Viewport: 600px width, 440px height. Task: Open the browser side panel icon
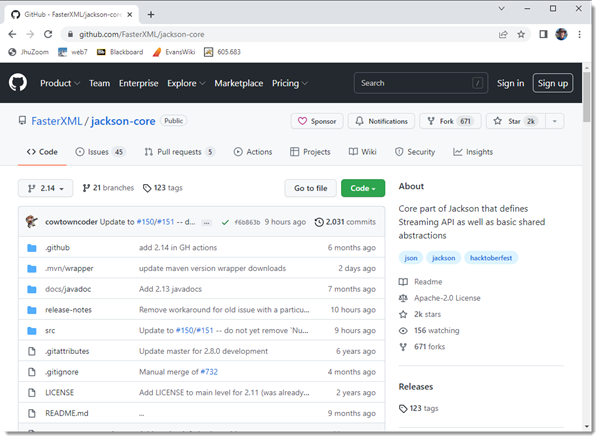coord(543,34)
